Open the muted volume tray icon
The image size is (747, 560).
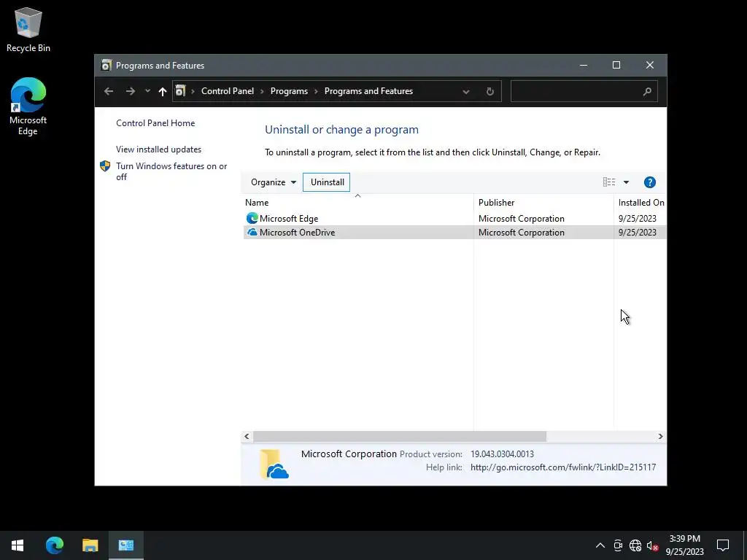pos(652,545)
